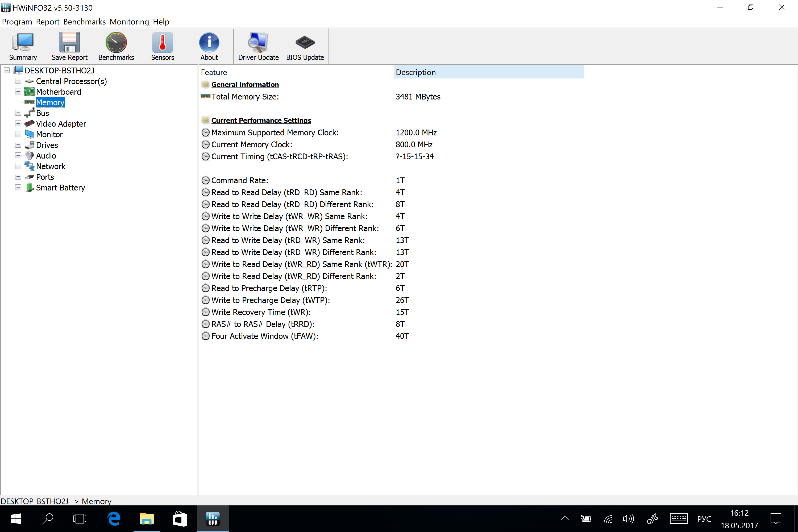
Task: Select Write Recovery Time (tWR) row
Action: tap(392, 312)
